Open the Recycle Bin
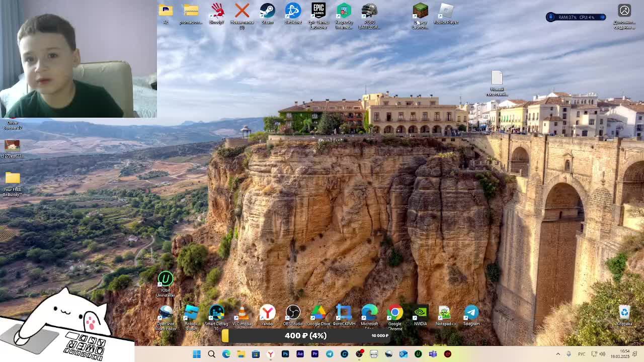This screenshot has width=644, height=362. point(624,316)
